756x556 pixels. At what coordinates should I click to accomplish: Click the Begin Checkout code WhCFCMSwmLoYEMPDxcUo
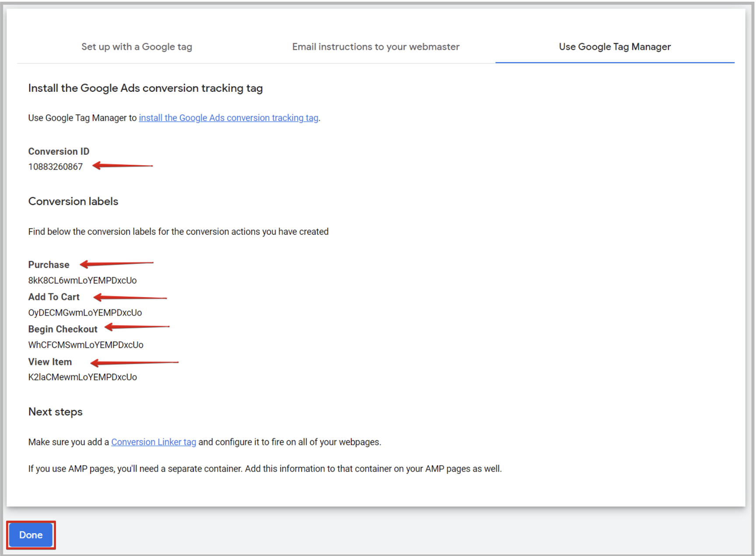[x=86, y=345]
